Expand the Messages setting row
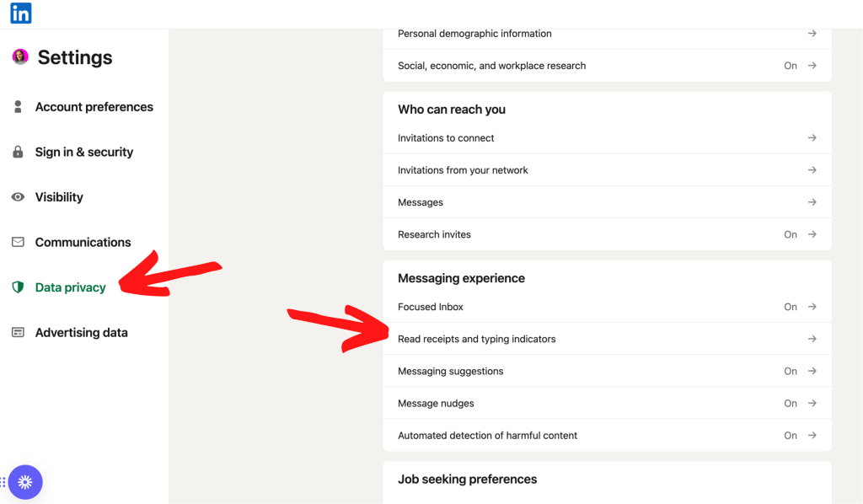The width and height of the screenshot is (863, 504). click(811, 201)
